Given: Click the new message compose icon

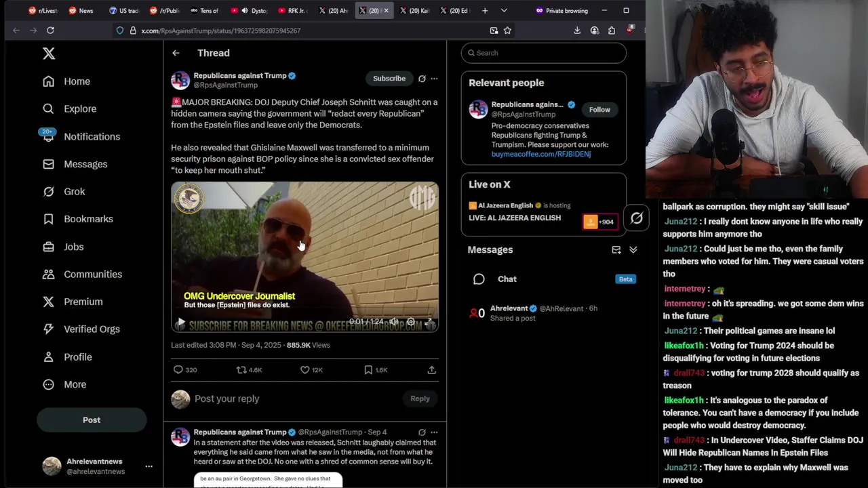Looking at the screenshot, I should click(616, 250).
